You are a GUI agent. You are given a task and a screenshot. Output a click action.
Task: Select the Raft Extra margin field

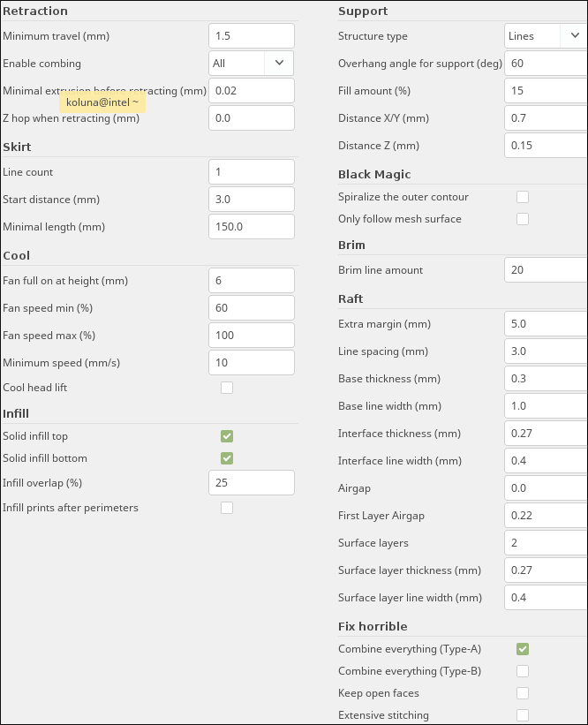(x=546, y=324)
